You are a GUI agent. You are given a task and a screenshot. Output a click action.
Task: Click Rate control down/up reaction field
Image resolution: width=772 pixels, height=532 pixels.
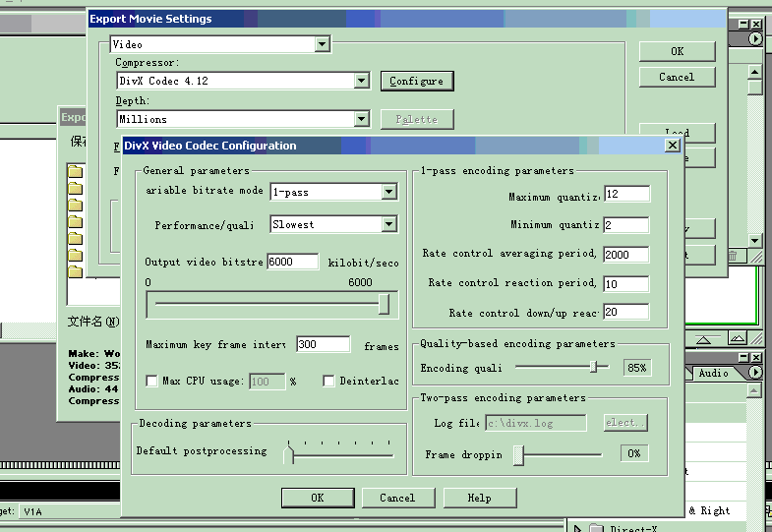(x=626, y=312)
